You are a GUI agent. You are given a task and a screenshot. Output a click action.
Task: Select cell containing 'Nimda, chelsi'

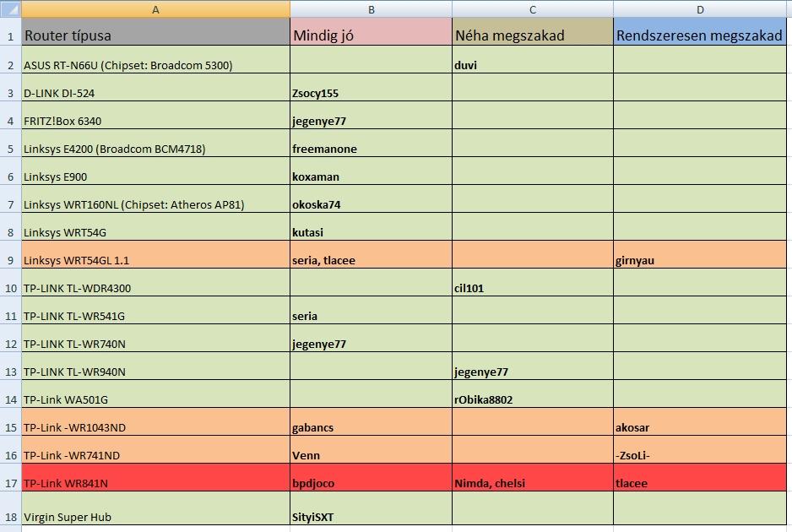[533, 477]
